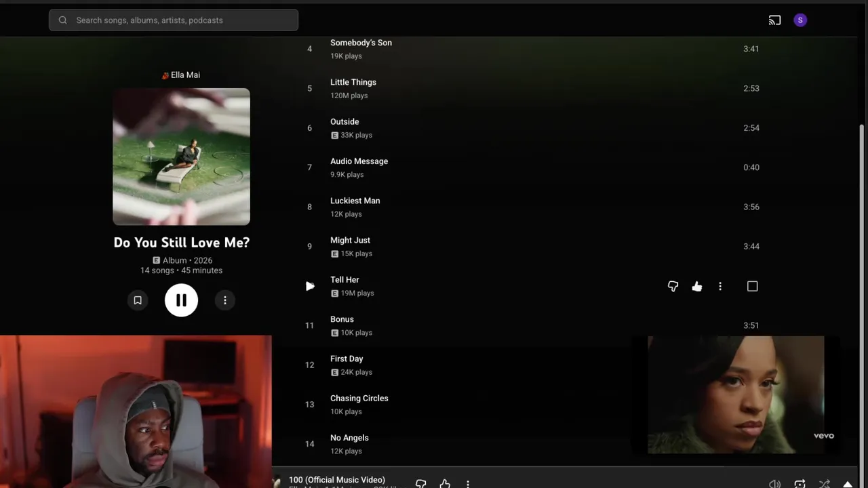Toggle shuffle in the player bar
This screenshot has height=488, width=868.
tap(824, 484)
